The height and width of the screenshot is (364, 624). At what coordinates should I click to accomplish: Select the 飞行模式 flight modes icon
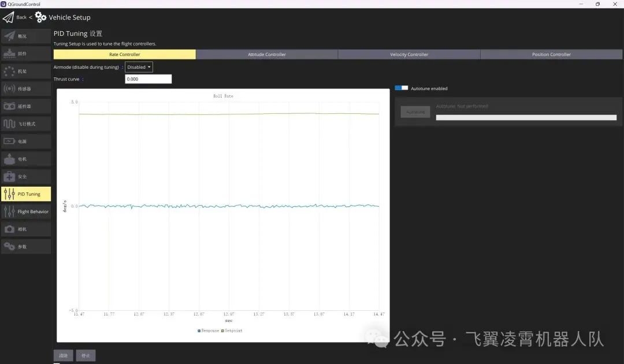pos(9,124)
